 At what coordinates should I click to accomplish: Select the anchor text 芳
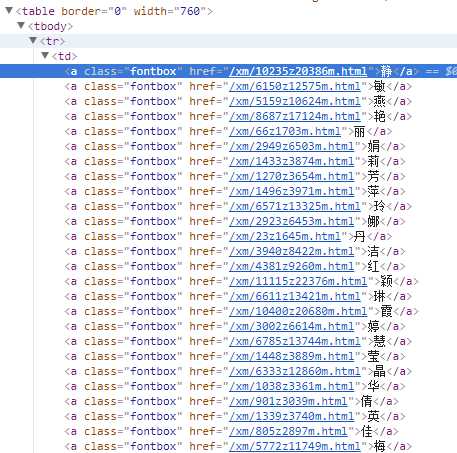point(373,176)
